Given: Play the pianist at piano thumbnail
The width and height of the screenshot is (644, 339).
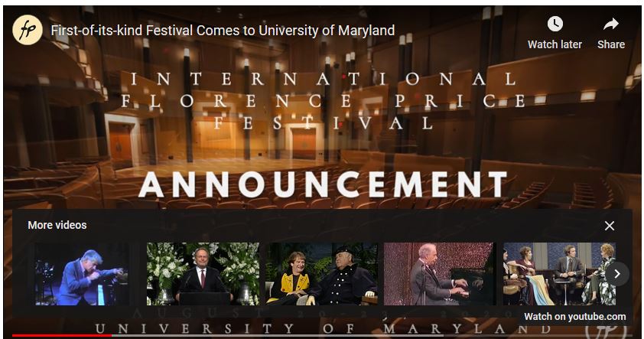Looking at the screenshot, I should click(x=440, y=274).
